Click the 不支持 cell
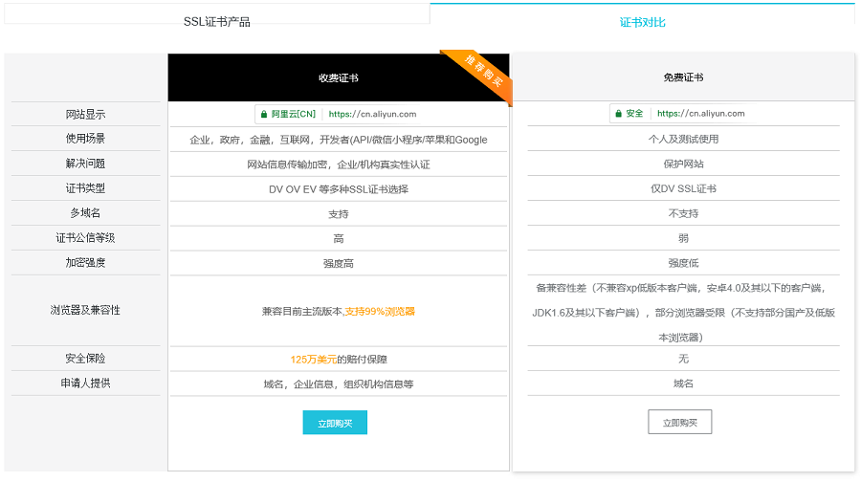 [x=683, y=213]
